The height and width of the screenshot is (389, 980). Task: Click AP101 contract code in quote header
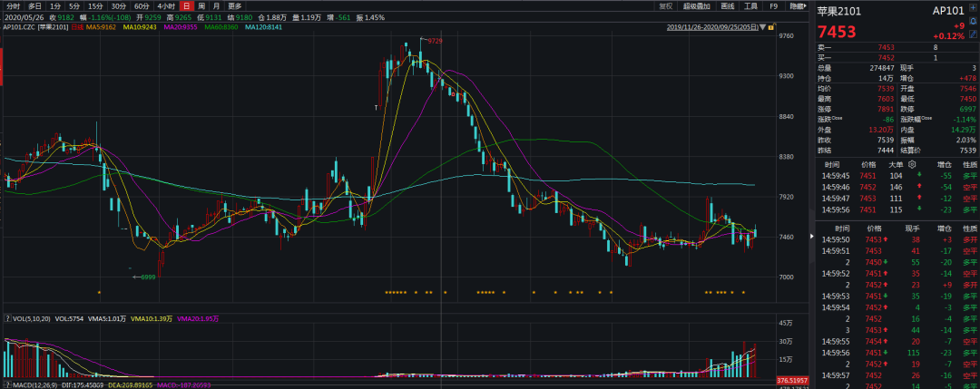pos(948,11)
